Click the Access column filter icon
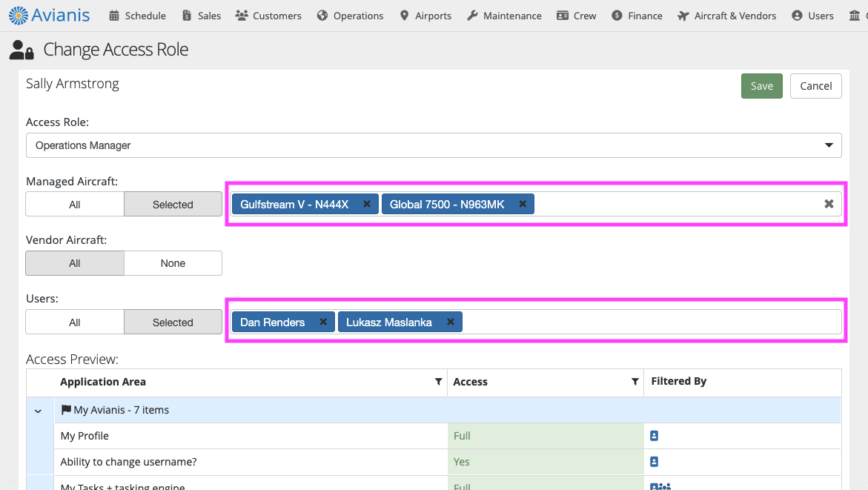 [635, 382]
